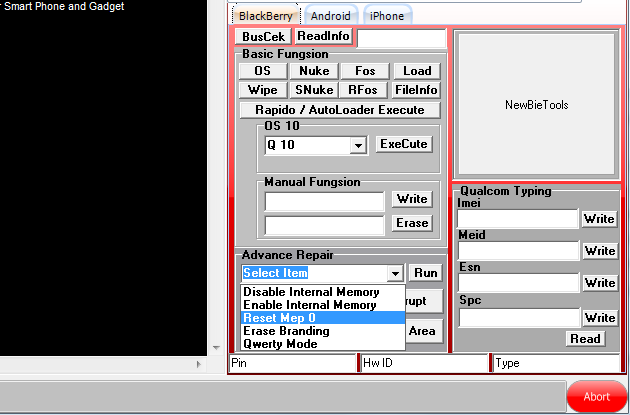Switch to the BlackBerry tab
The image size is (630, 415).
pos(265,16)
